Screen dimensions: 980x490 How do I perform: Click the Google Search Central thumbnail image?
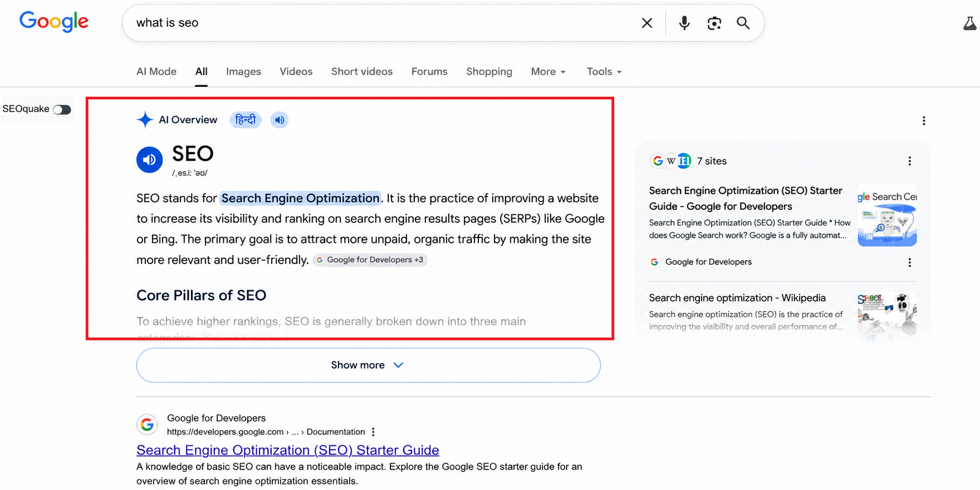(x=887, y=215)
